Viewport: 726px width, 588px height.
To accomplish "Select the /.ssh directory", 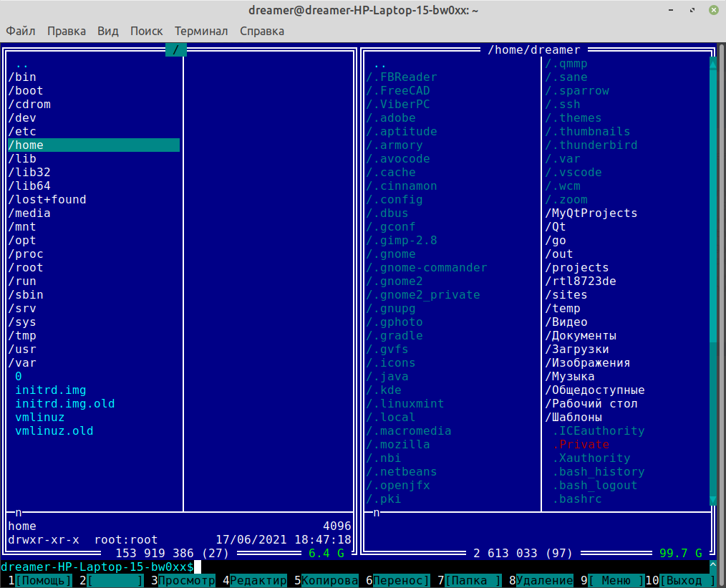I will [563, 104].
